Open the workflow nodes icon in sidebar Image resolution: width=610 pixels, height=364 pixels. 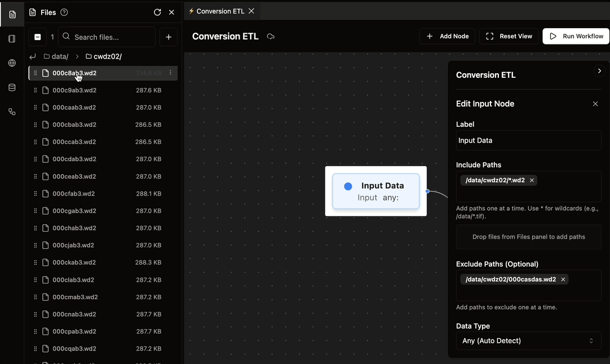[x=11, y=112]
